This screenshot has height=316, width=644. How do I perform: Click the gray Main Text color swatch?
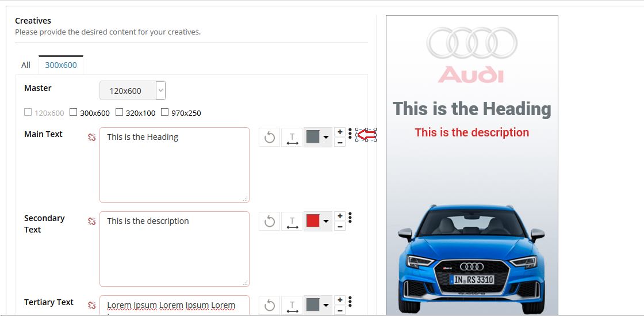tap(313, 137)
